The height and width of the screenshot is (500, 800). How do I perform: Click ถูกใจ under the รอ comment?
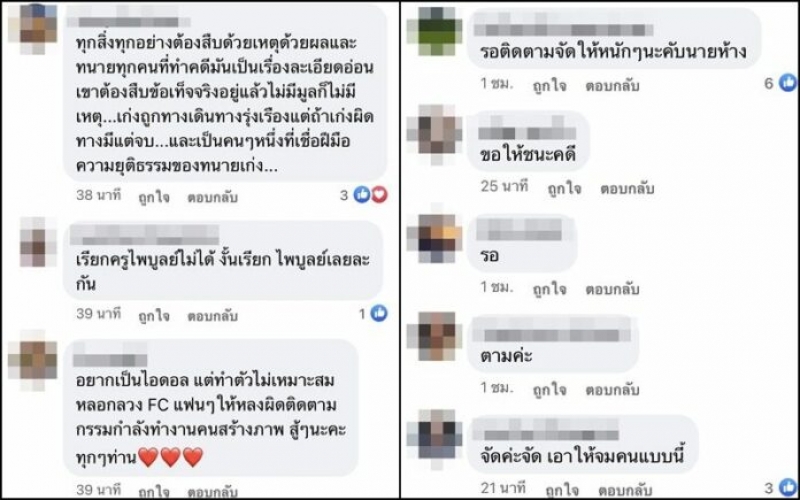tap(549, 289)
